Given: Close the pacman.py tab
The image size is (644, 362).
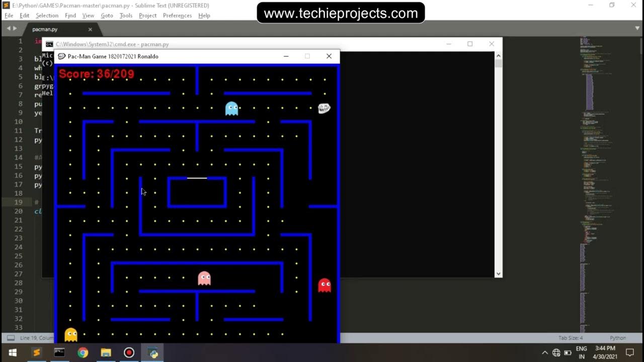Looking at the screenshot, I should coord(90,29).
